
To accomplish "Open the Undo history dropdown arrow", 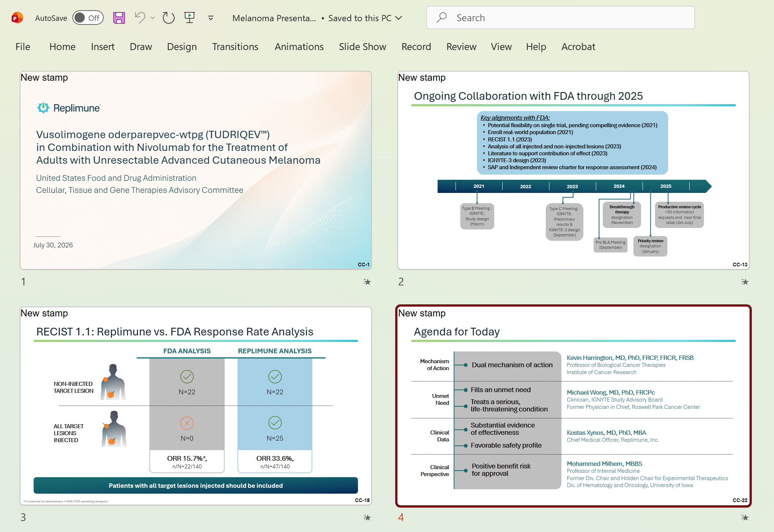I will [x=153, y=18].
